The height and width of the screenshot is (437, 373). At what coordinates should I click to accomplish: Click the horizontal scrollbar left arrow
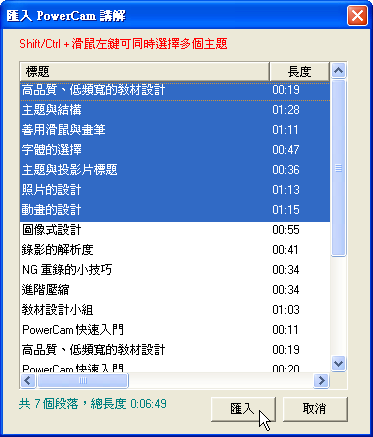(x=28, y=380)
